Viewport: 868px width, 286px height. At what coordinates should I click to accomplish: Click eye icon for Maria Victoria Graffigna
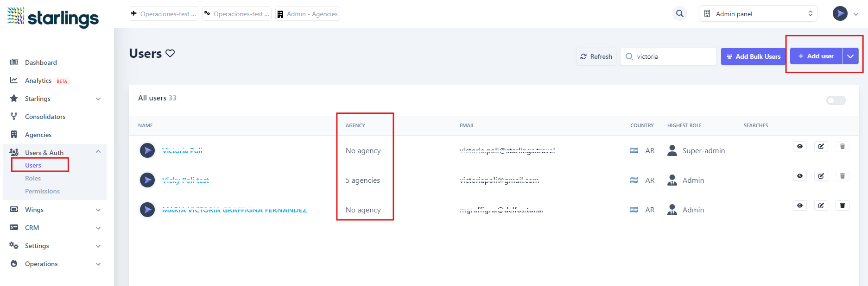799,206
